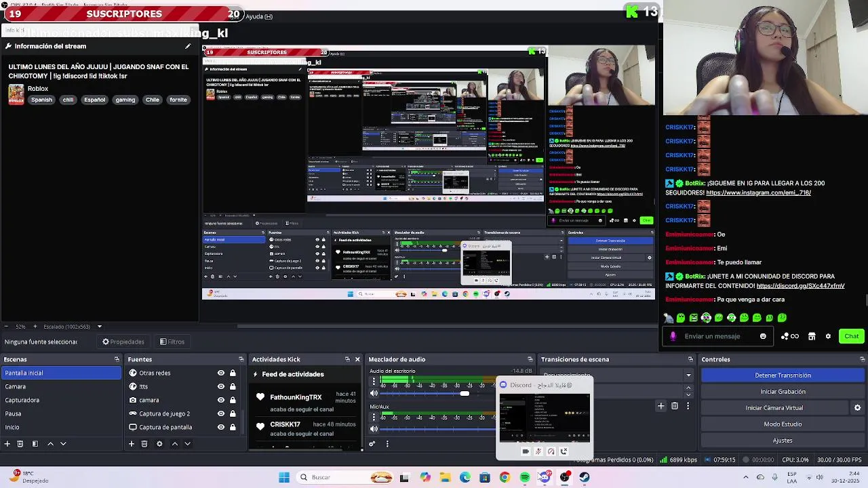
Task: Move scene up in Escenas panel
Action: click(50, 444)
